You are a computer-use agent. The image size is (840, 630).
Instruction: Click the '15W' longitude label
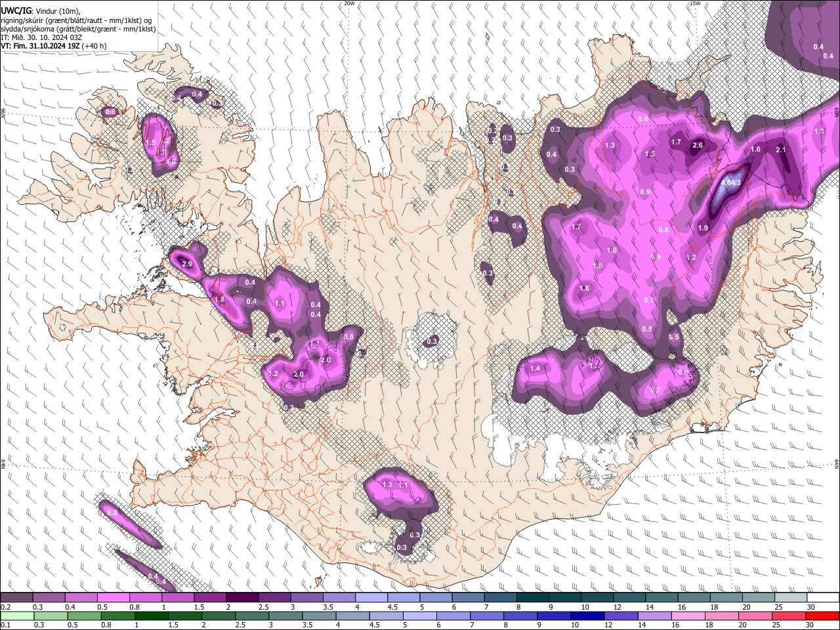click(696, 3)
